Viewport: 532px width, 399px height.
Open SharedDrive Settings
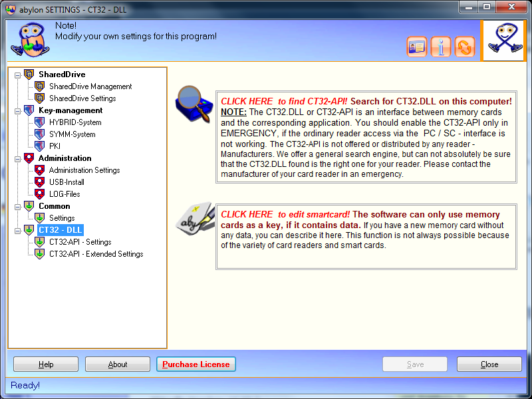click(x=82, y=98)
